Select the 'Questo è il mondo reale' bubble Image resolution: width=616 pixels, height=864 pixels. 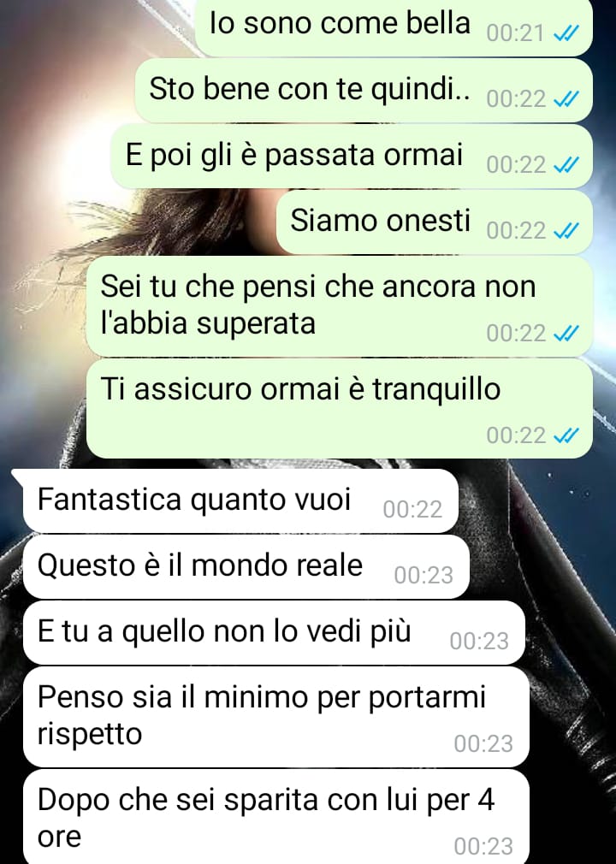tap(246, 567)
